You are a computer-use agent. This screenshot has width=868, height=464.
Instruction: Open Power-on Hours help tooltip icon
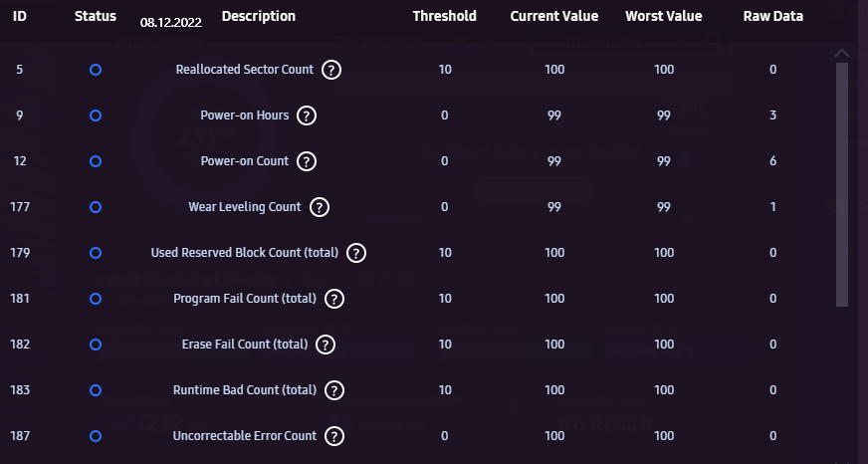(x=308, y=116)
